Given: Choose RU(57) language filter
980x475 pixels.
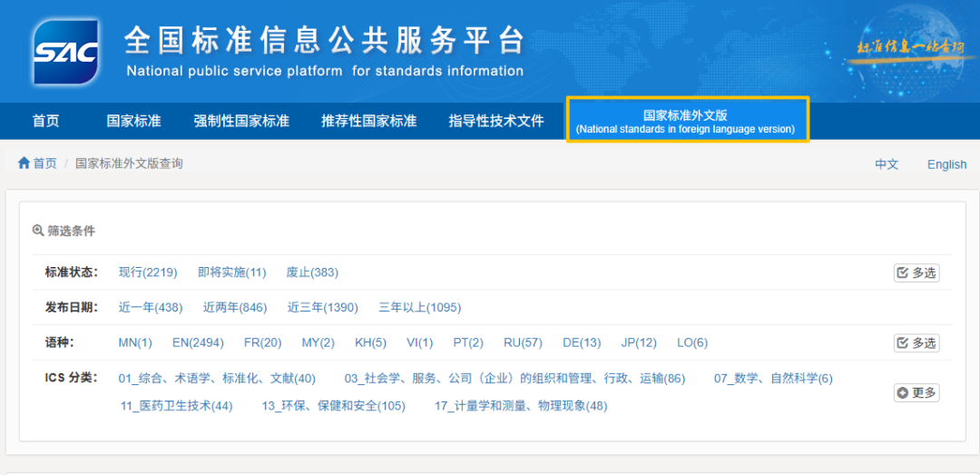Looking at the screenshot, I should click(523, 342).
